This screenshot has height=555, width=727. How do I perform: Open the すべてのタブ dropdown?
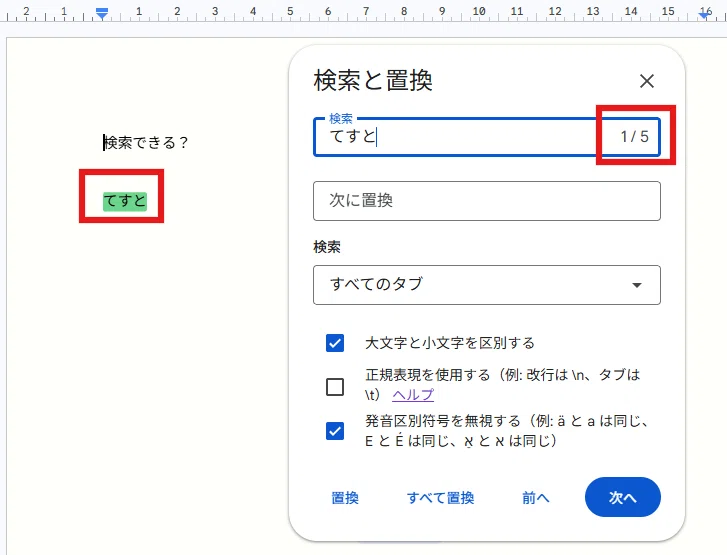coord(487,285)
